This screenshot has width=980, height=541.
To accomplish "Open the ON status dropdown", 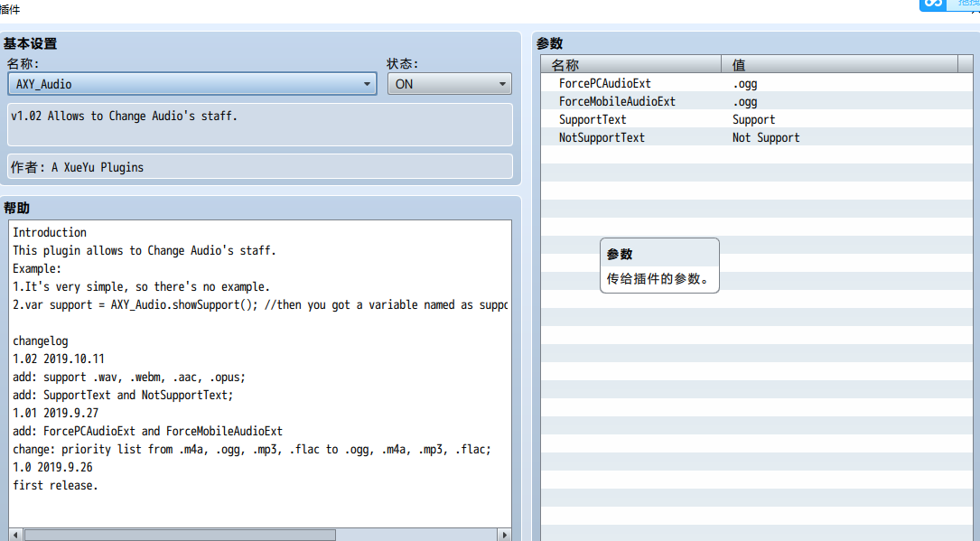I will pyautogui.click(x=450, y=84).
